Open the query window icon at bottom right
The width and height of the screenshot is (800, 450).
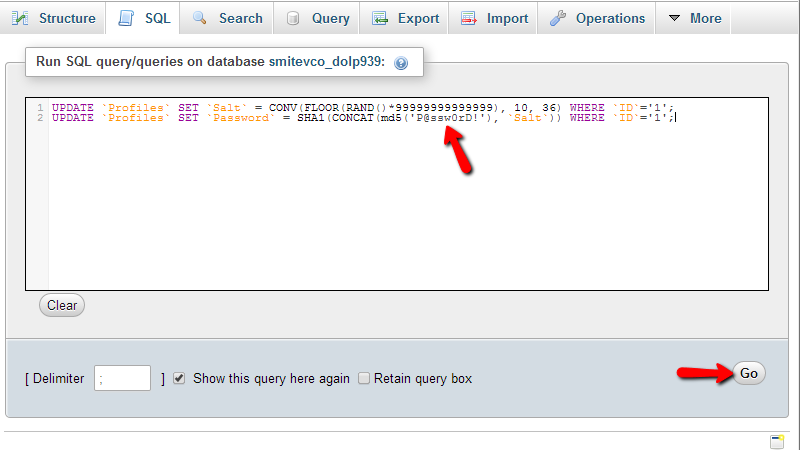(x=777, y=441)
